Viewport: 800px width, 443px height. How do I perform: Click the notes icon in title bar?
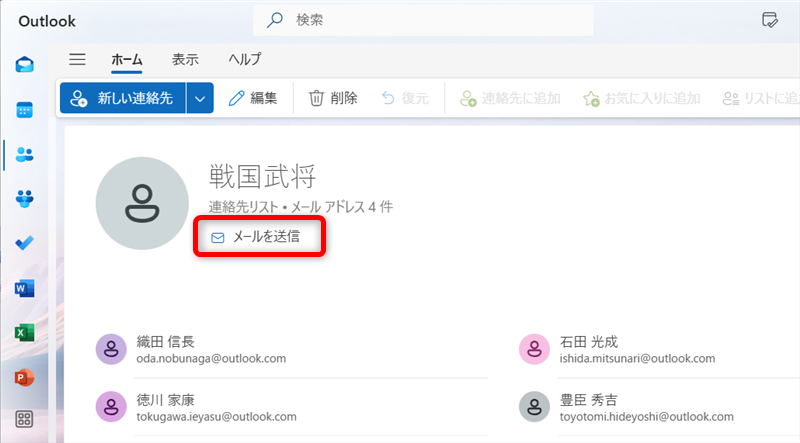[769, 20]
